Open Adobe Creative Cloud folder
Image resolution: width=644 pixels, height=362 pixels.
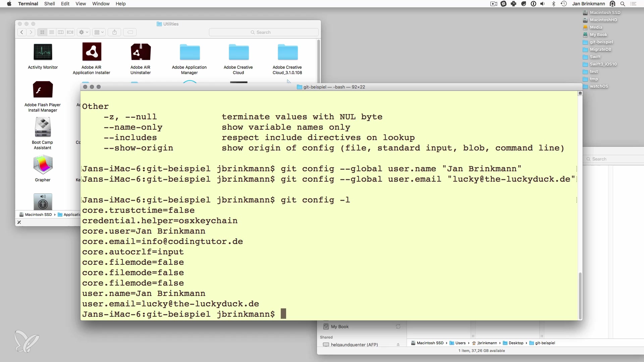tap(238, 52)
